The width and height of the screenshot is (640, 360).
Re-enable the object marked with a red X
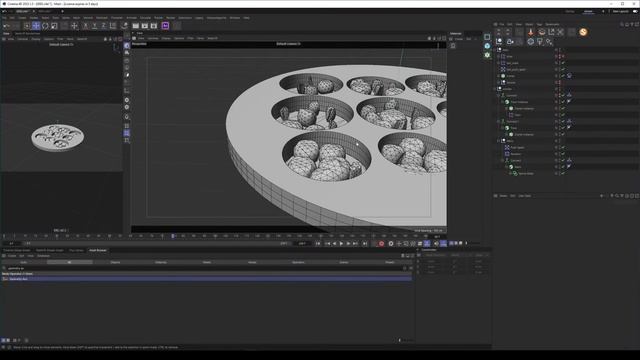pos(563,56)
